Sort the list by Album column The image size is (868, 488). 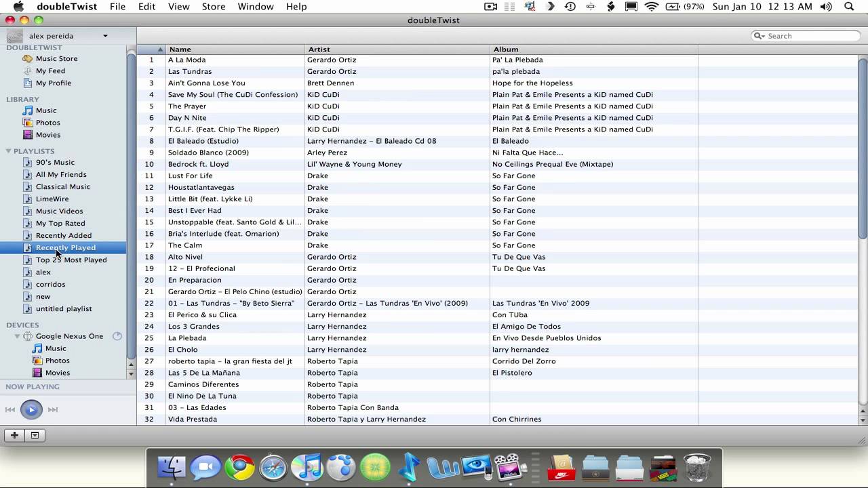(594, 49)
